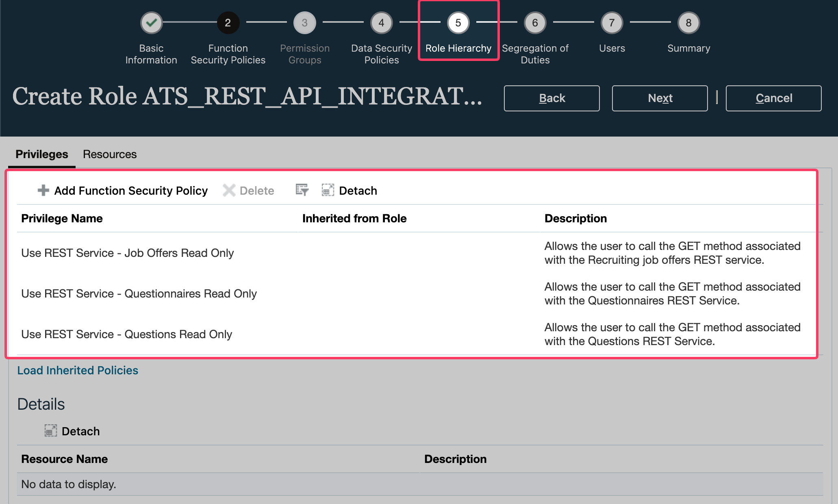This screenshot has height=504, width=838.
Task: Click Description header in privileges table
Action: point(575,218)
